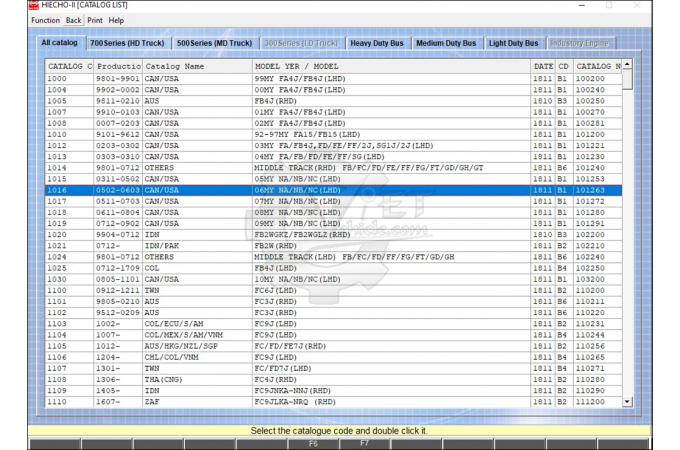680x450 pixels.
Task: Open the Heavy Duty Bus tab
Action: click(377, 43)
